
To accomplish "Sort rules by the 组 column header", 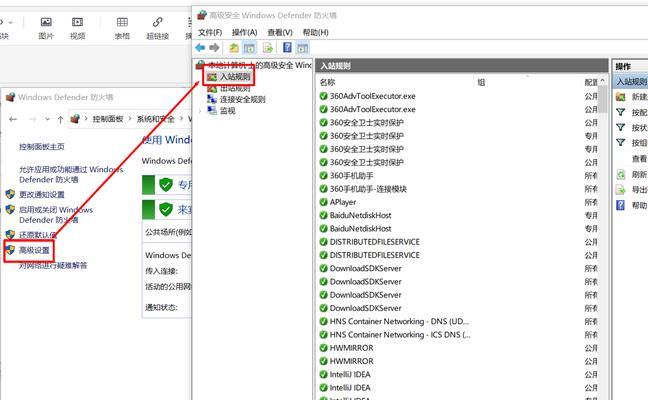I will (x=481, y=82).
